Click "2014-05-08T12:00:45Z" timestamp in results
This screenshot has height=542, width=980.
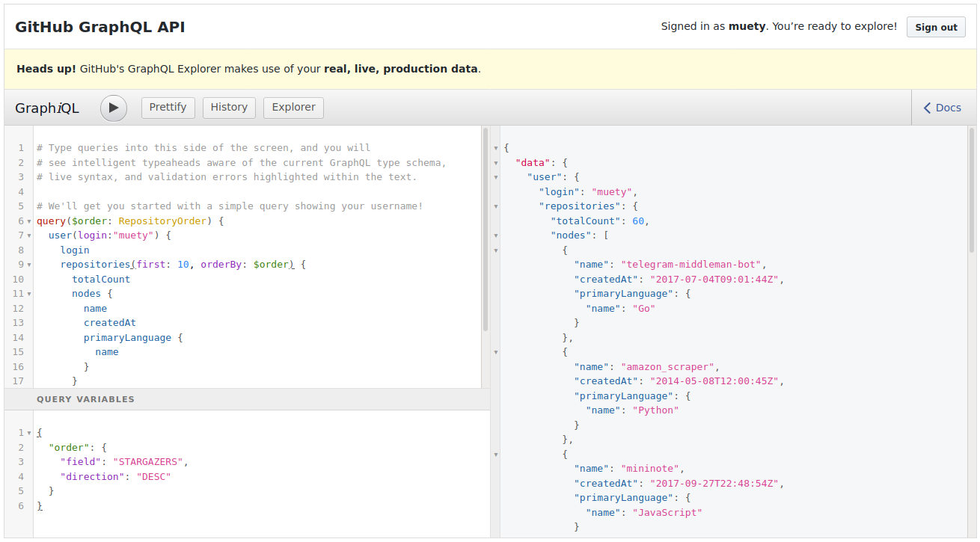pos(714,381)
